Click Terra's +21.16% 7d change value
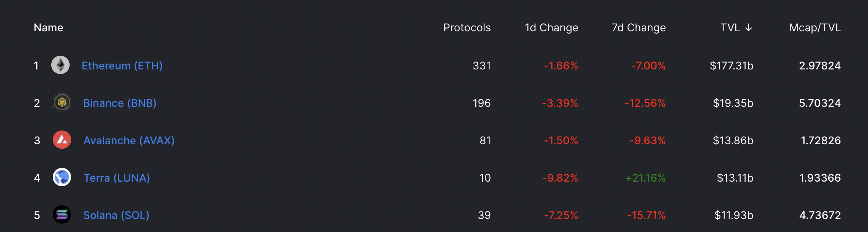Viewport: 868px width, 232px height. tap(645, 178)
